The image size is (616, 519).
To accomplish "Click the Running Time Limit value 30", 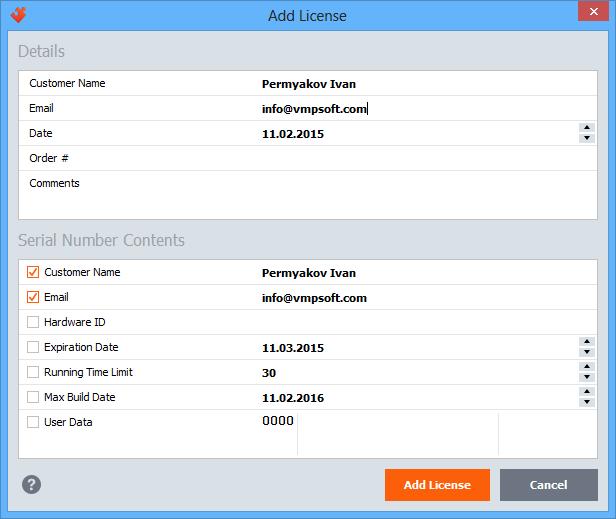I will 269,373.
